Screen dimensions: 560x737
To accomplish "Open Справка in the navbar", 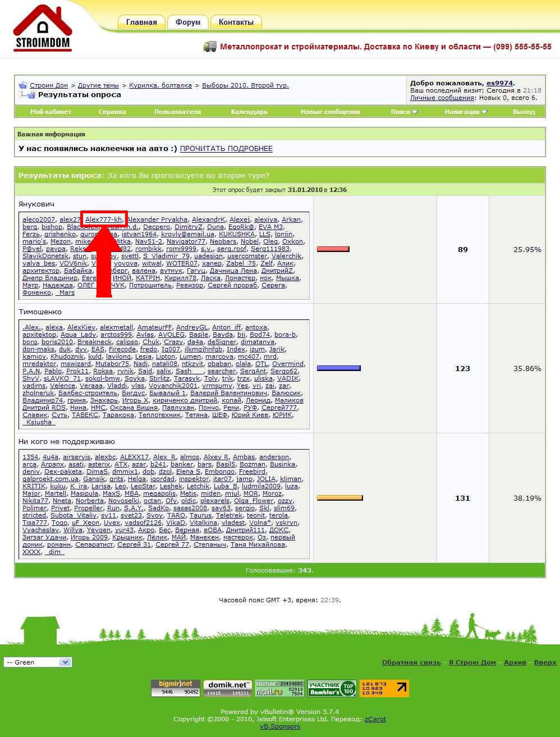I will point(112,112).
